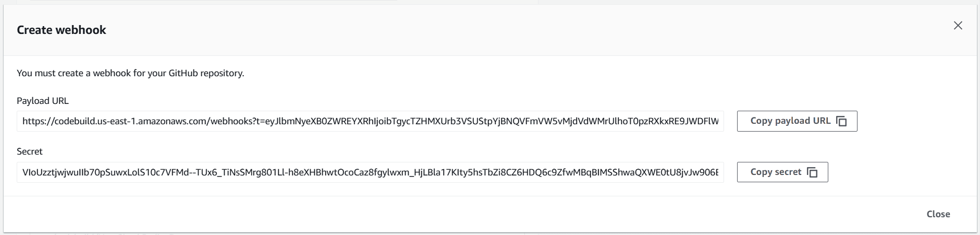This screenshot has width=980, height=235.
Task: Click the "Secret" field label
Action: [30, 151]
